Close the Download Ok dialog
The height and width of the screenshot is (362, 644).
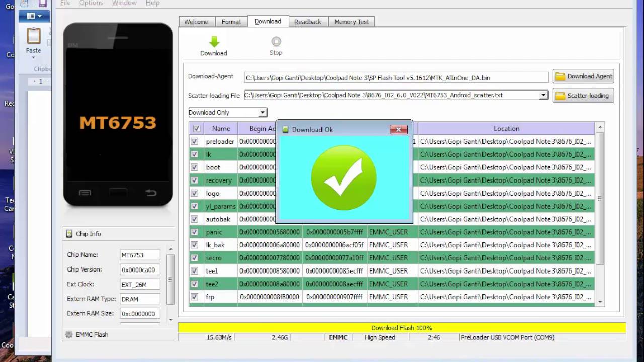[398, 130]
